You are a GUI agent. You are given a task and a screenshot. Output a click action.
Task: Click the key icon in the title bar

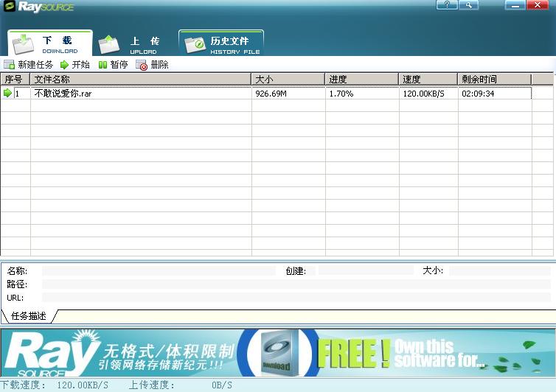point(468,5)
